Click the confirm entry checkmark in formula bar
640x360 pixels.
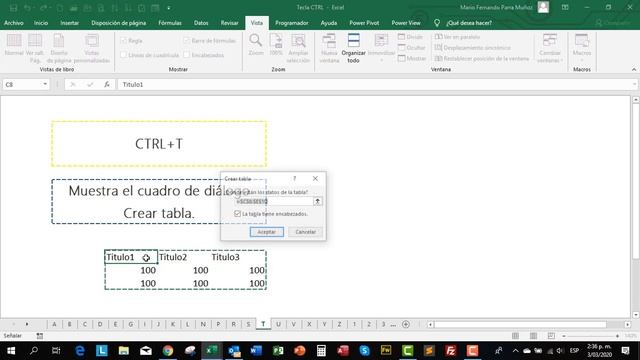90,84
